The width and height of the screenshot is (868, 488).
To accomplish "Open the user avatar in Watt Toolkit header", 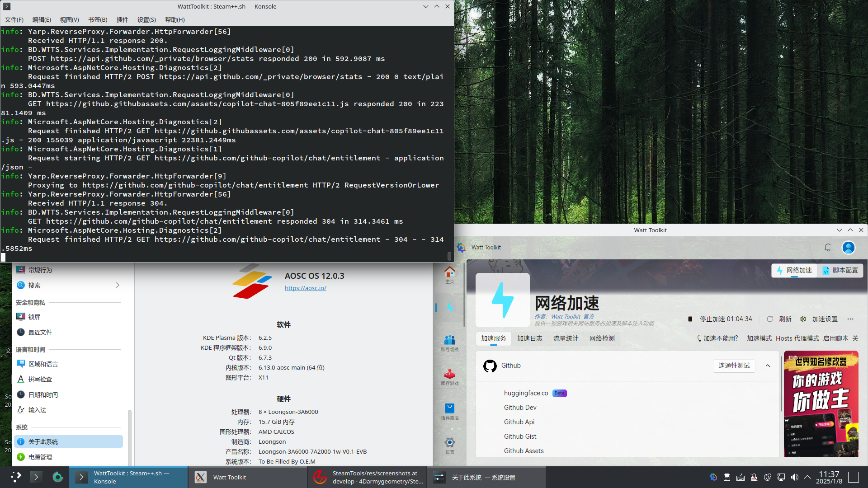I will click(x=848, y=248).
